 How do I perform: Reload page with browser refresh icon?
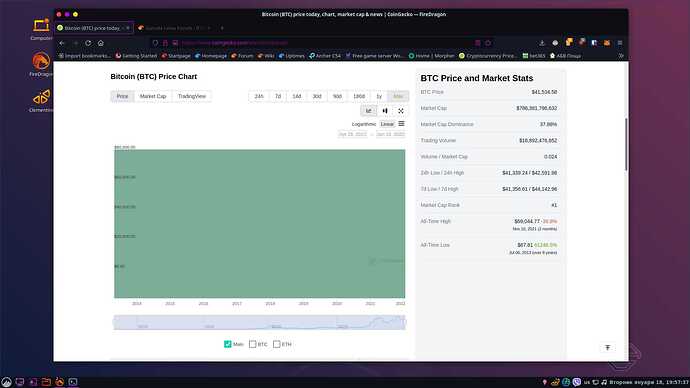[88, 43]
